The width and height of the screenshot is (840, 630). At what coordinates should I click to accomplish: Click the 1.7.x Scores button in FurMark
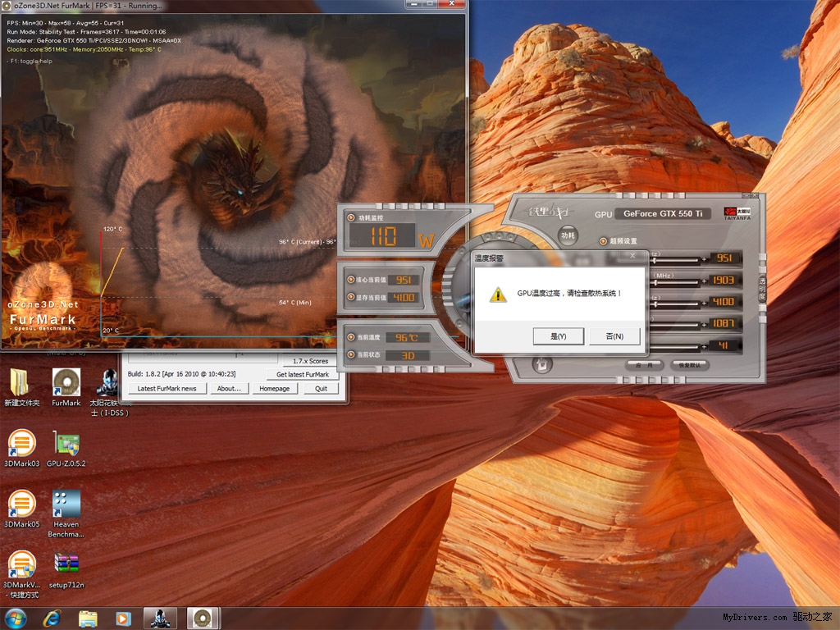point(310,361)
